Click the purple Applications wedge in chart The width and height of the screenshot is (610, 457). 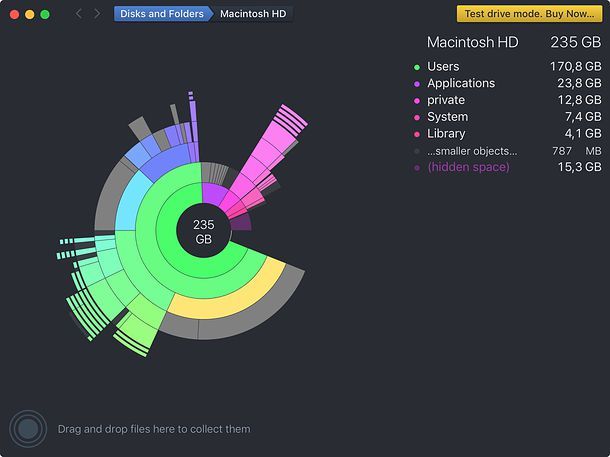[213, 193]
